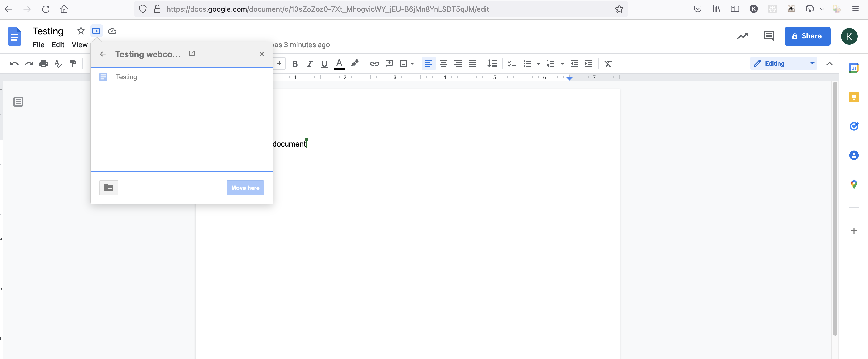Image resolution: width=868 pixels, height=359 pixels.
Task: Expand the numbered list options arrow
Action: click(x=562, y=64)
